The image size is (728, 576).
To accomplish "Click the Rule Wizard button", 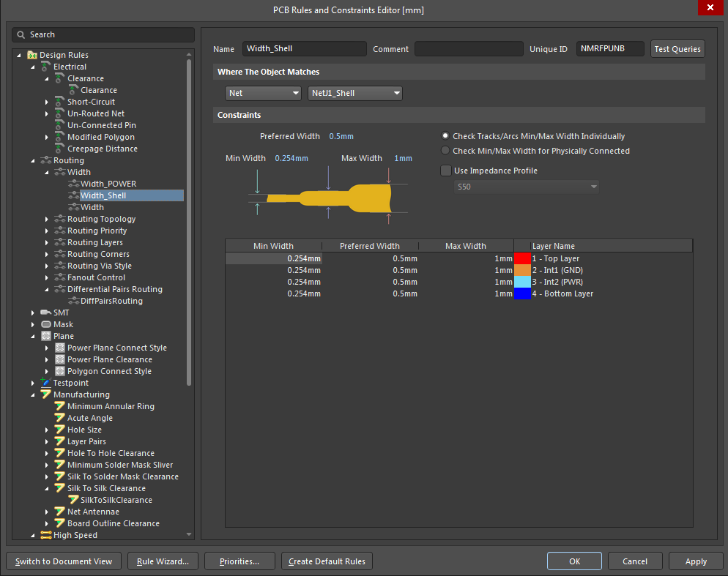I will click(x=163, y=561).
